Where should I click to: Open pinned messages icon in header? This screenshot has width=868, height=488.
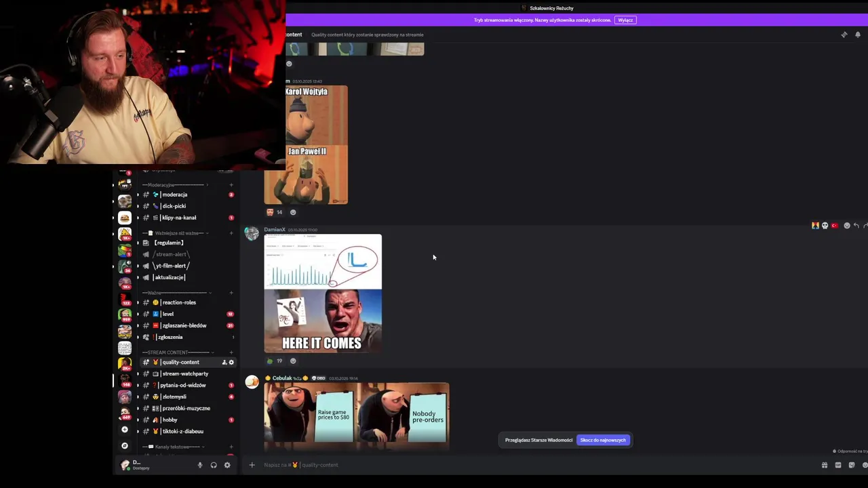click(844, 35)
